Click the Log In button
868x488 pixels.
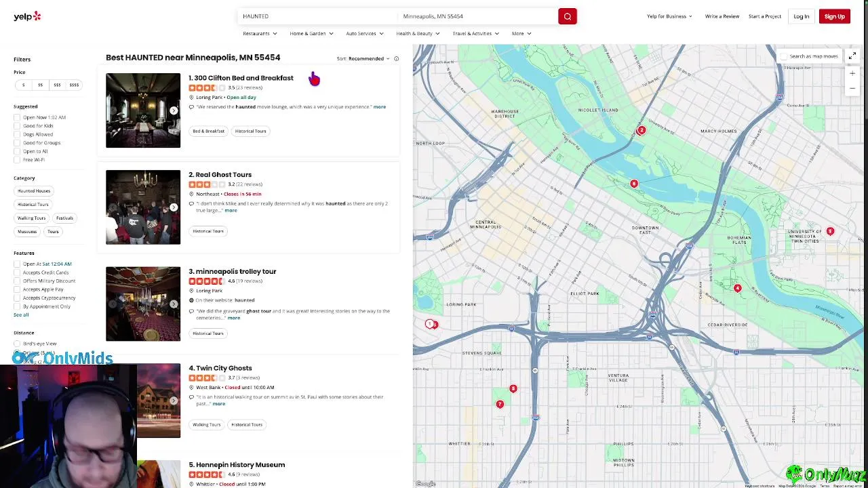[801, 16]
